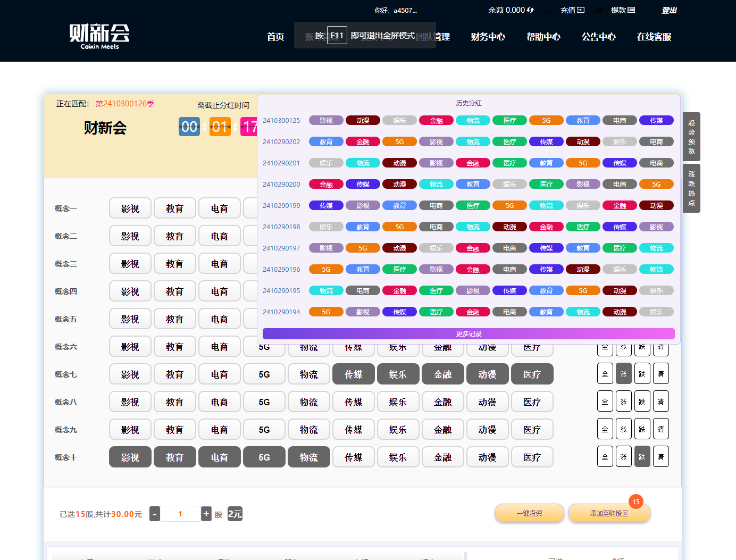
Task: Click the 财新会 Caixin Meets logo
Action: click(99, 36)
